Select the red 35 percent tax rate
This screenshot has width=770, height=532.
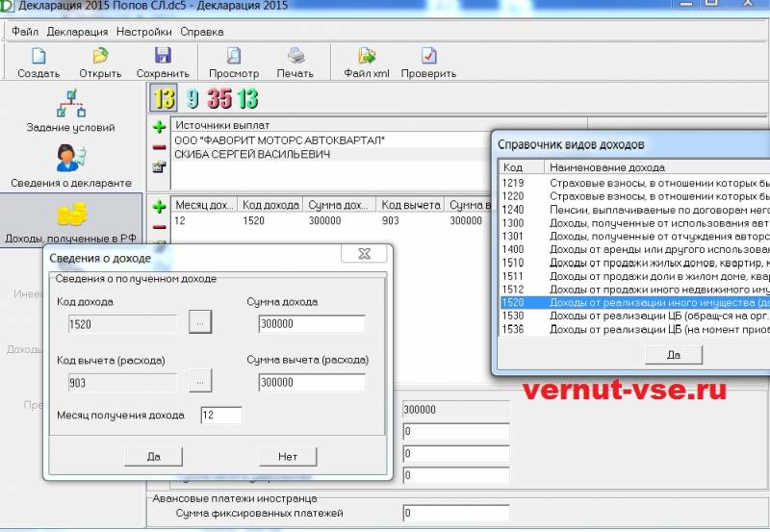pyautogui.click(x=219, y=99)
